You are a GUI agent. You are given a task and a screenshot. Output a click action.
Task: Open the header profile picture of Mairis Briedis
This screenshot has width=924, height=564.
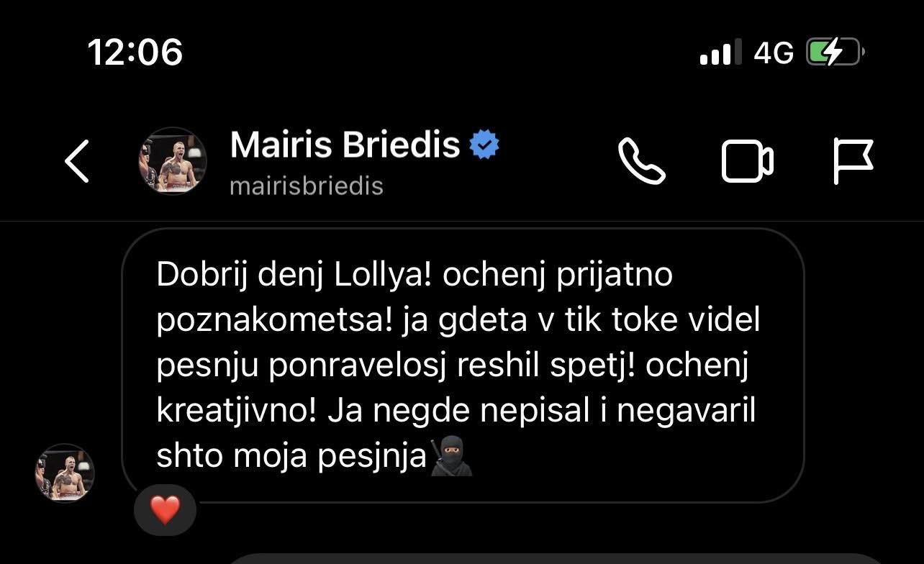[172, 161]
